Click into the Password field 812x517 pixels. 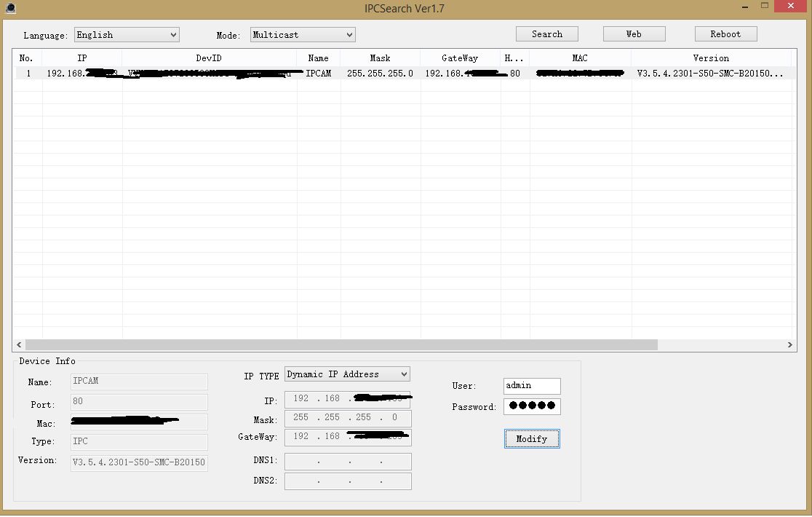point(531,406)
